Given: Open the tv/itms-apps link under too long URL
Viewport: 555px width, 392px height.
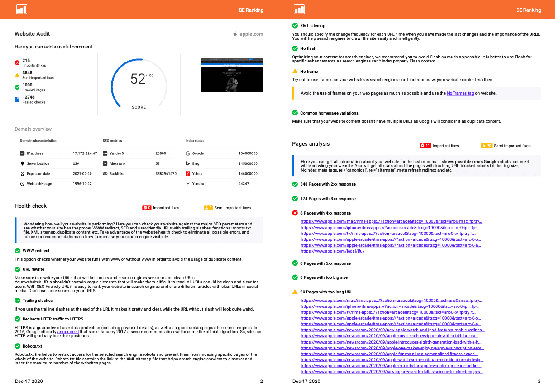Looking at the screenshot, I should point(388,312).
